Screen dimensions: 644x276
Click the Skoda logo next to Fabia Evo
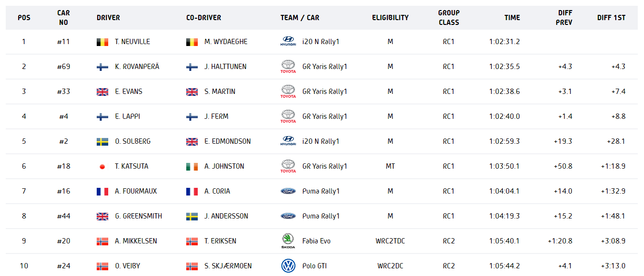[288, 241]
